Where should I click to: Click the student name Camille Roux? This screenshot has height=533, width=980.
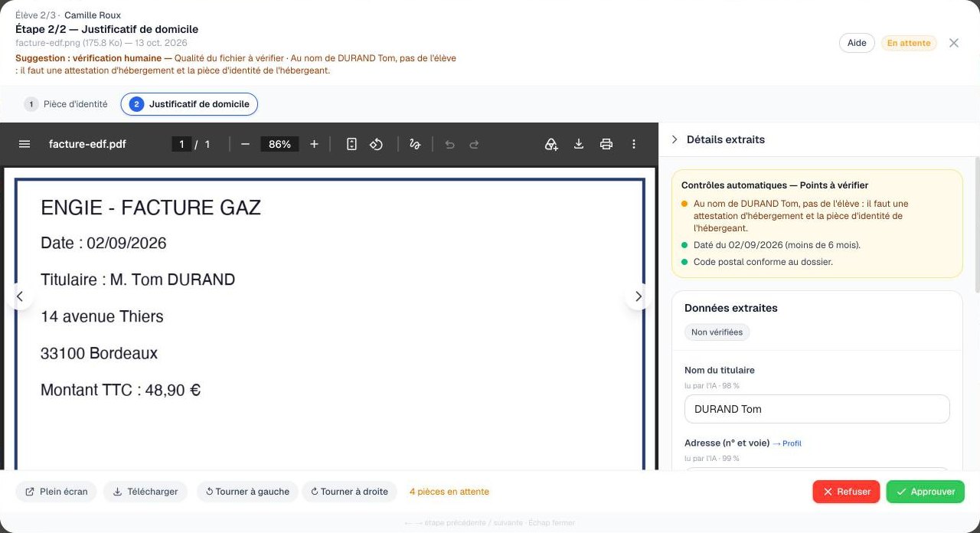tap(93, 15)
